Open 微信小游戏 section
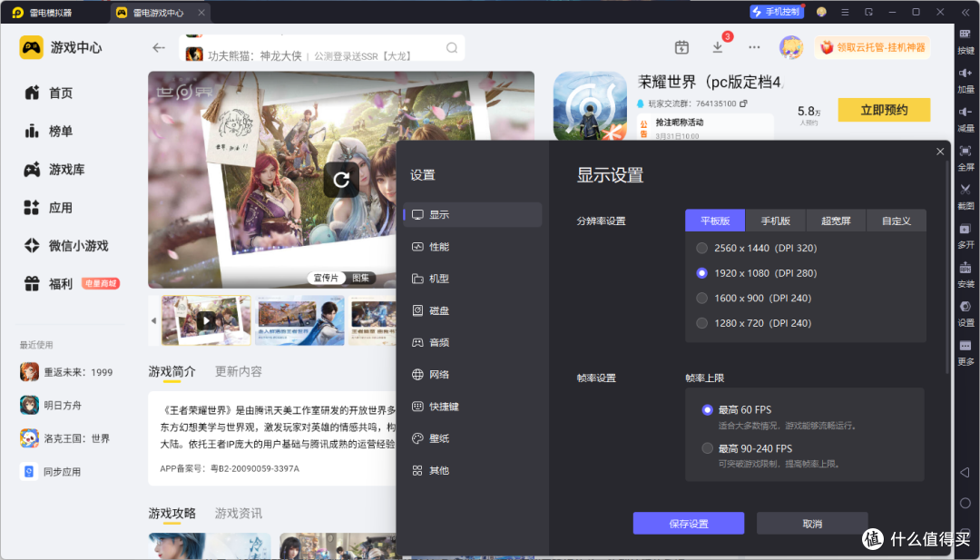Image resolution: width=980 pixels, height=560 pixels. [x=66, y=246]
